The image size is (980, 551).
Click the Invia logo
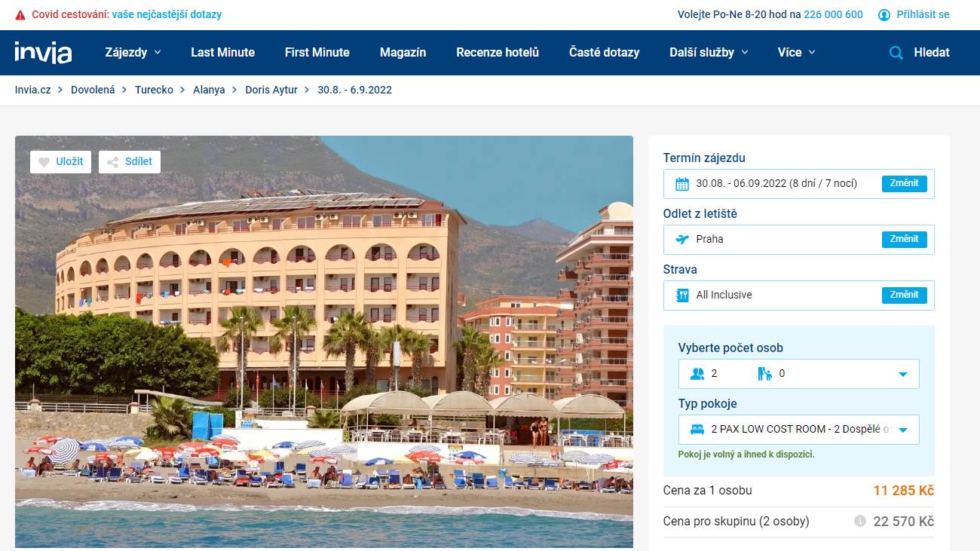tap(43, 52)
